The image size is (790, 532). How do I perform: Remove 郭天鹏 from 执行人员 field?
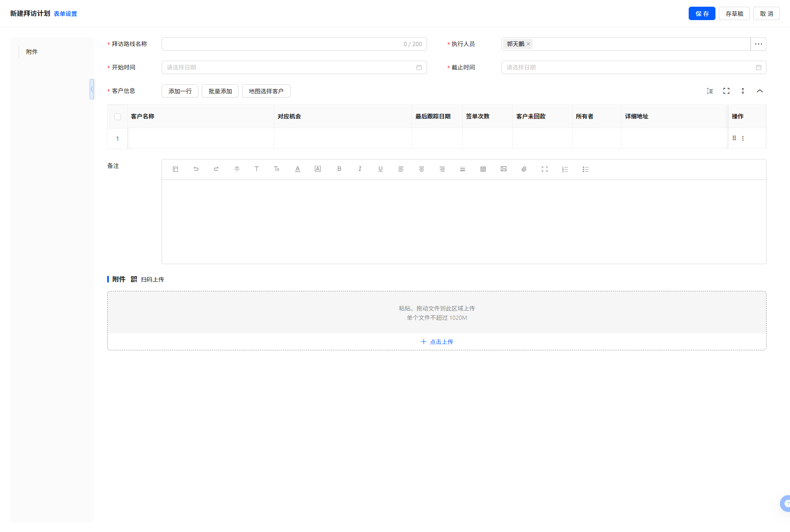point(528,44)
